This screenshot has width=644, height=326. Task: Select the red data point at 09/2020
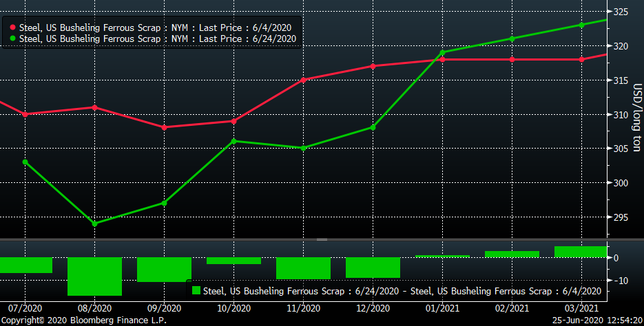(x=164, y=127)
